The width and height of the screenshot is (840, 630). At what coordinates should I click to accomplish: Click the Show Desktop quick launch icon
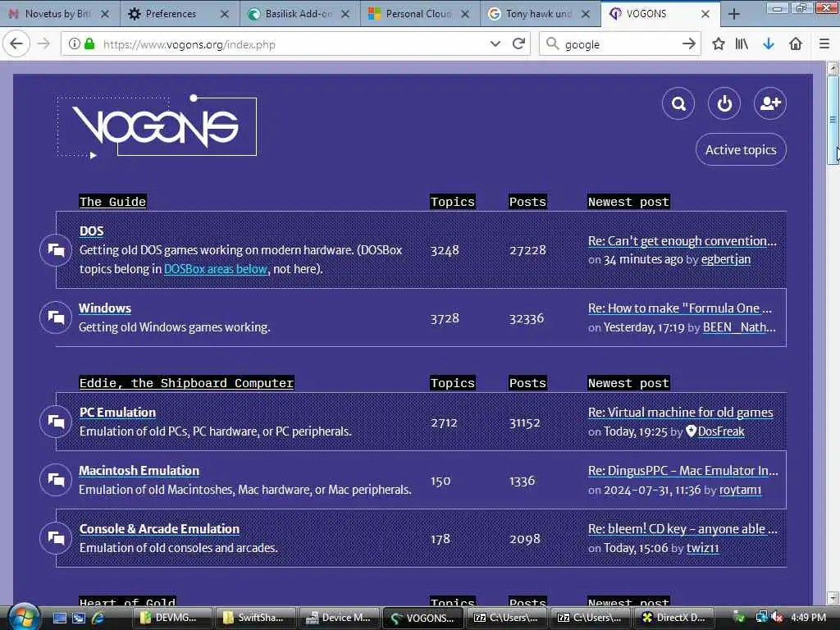[59, 618]
